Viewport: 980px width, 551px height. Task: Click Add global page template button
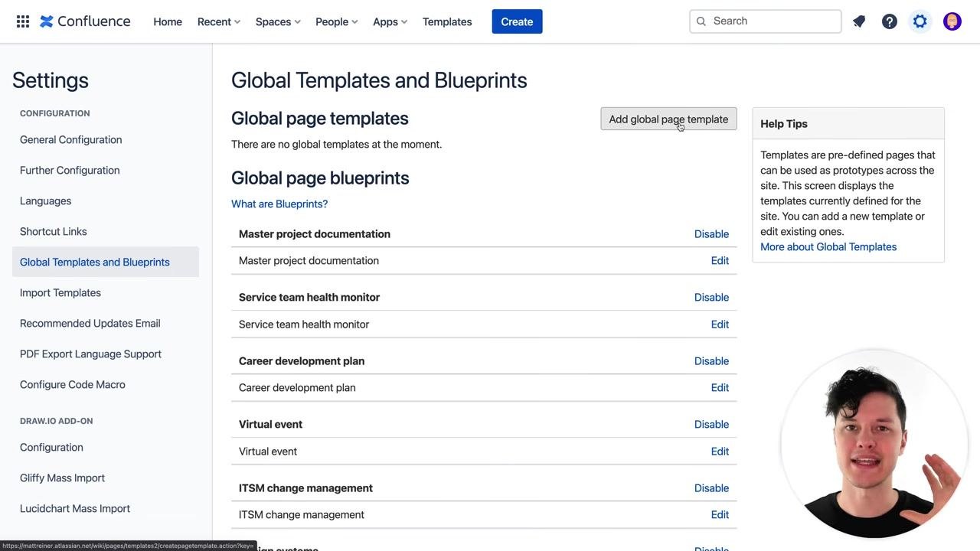(x=668, y=119)
